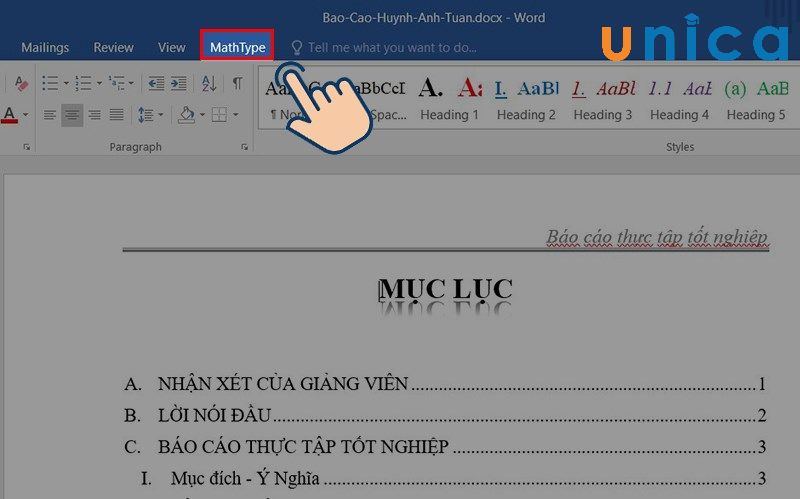Expand the Shading dropdown arrow
Image resolution: width=800 pixels, height=499 pixels.
(202, 115)
